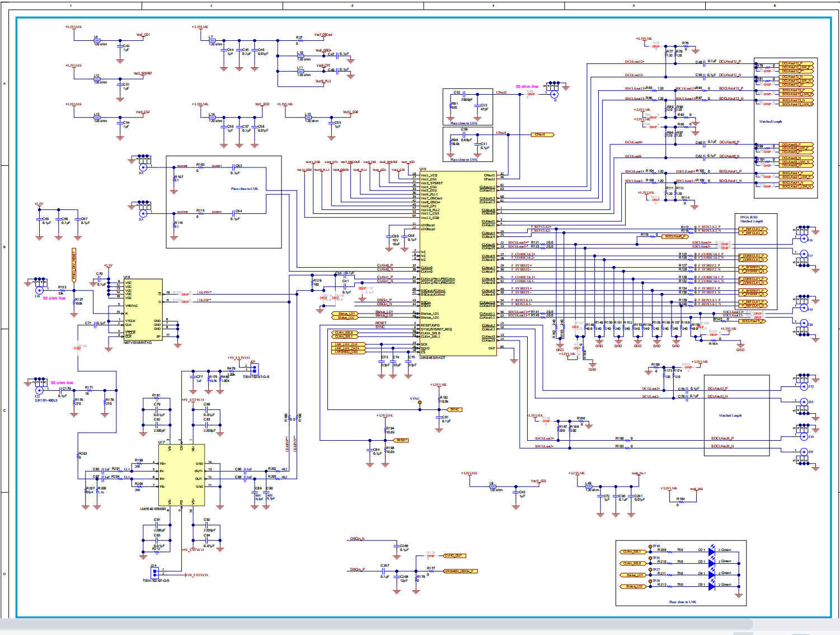
Task: Click the LMK04832NKDT part name
Action: [x=433, y=358]
